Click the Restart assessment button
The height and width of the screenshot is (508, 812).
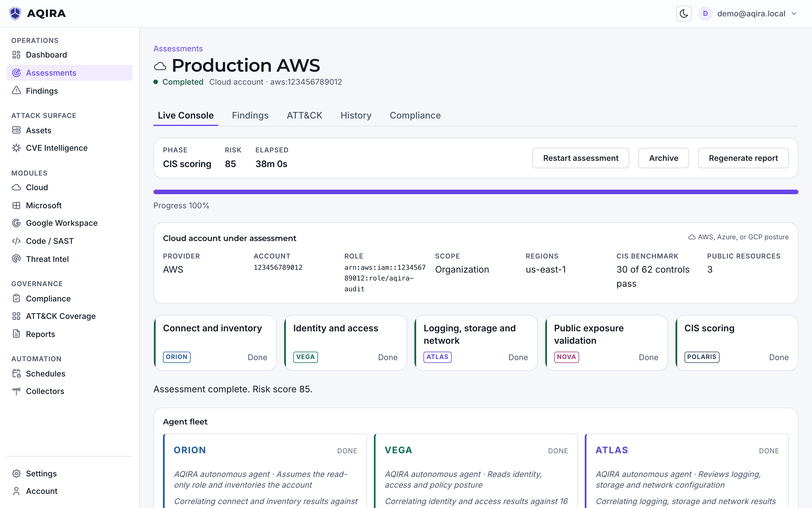point(581,158)
